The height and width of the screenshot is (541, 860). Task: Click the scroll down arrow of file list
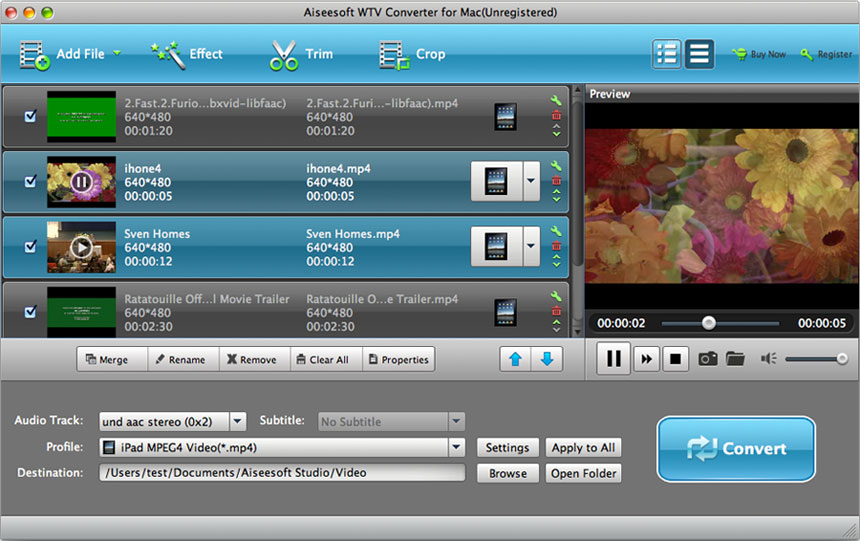click(x=577, y=332)
